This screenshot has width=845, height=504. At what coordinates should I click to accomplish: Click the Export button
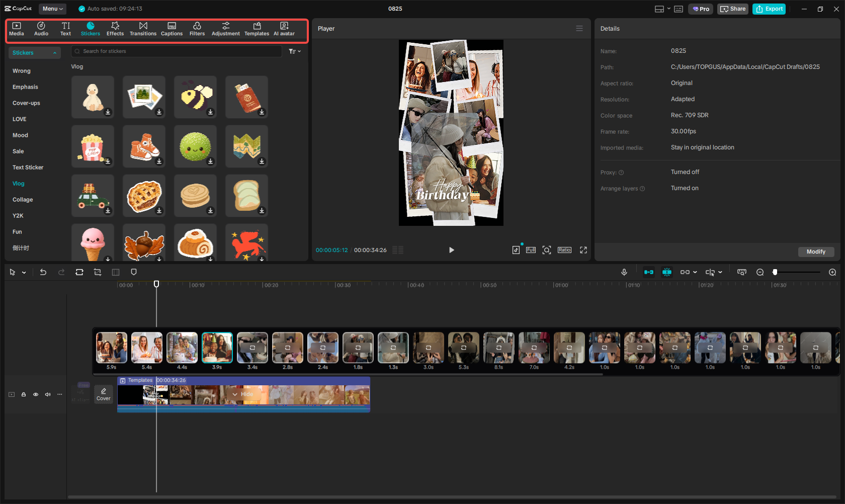[769, 9]
